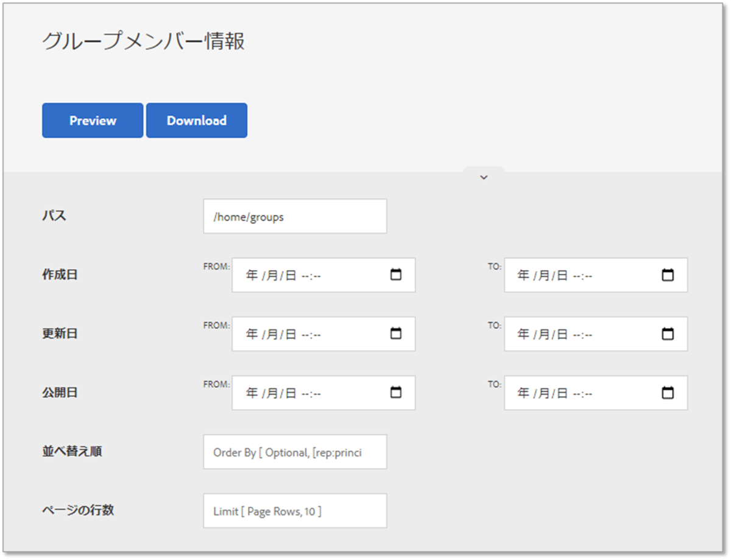Open the calendar picker for 更新日 TO

point(669,334)
